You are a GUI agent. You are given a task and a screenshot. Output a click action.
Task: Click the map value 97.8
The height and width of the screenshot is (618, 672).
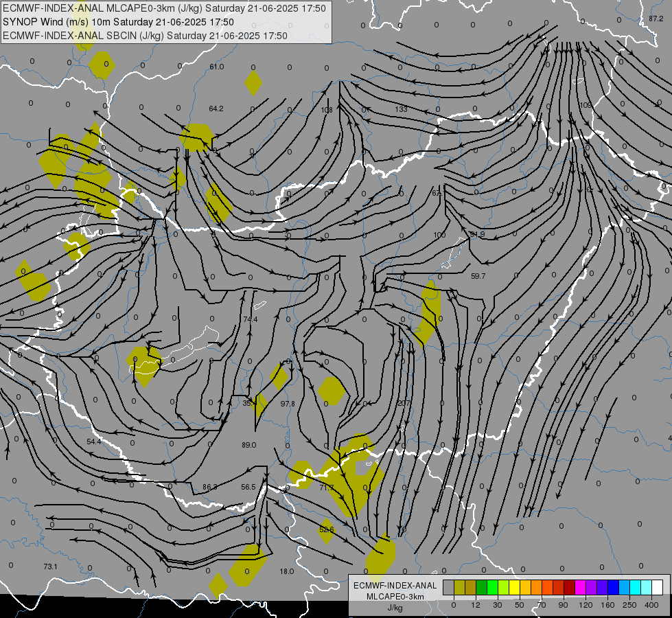(x=288, y=404)
